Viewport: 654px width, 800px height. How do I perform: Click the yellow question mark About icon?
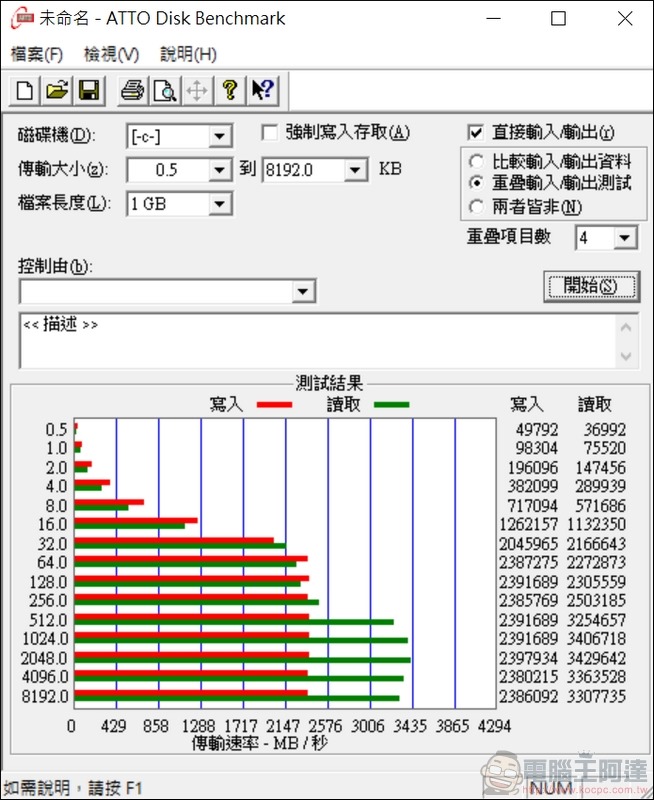click(230, 91)
